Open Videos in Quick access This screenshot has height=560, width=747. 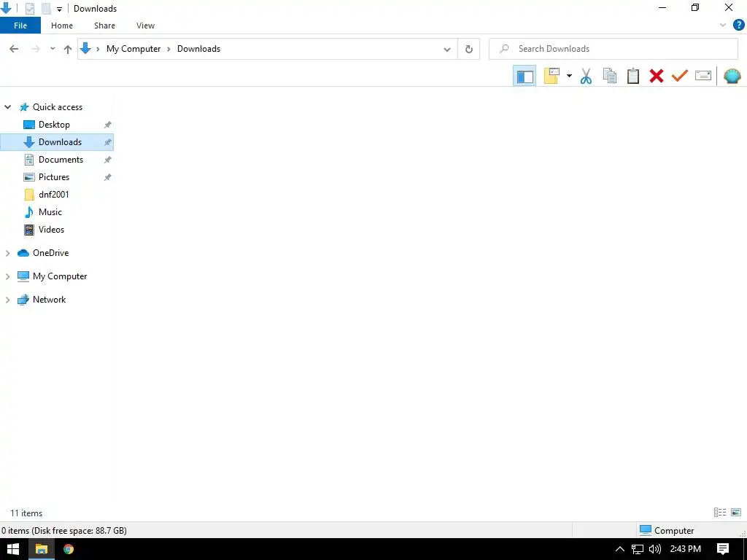pos(51,230)
